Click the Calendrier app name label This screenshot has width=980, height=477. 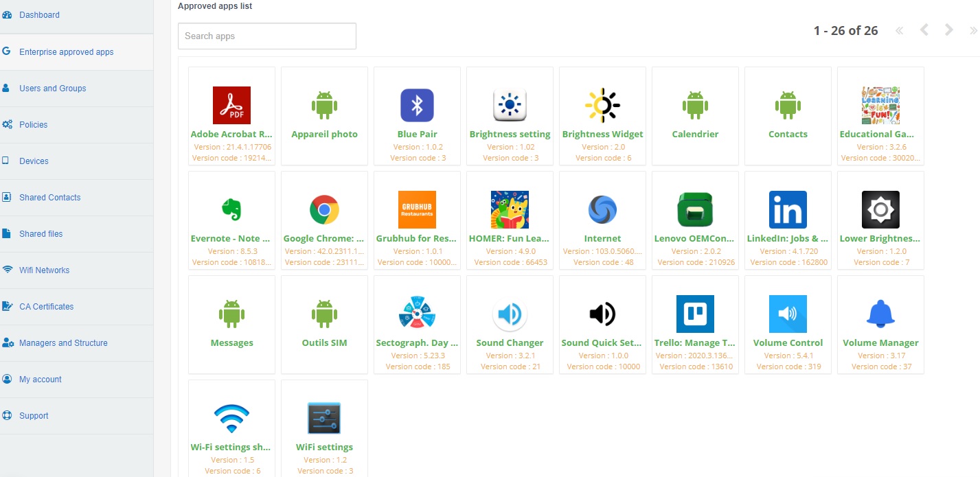point(695,135)
